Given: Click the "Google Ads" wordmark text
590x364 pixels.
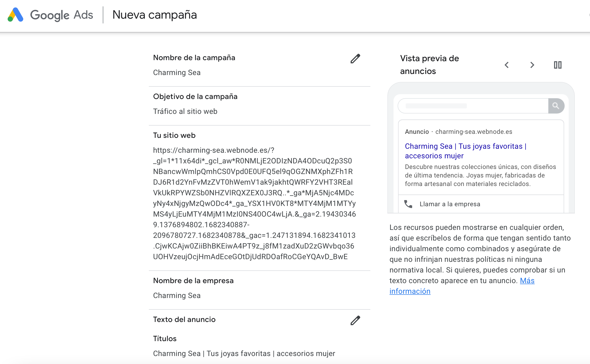Looking at the screenshot, I should click(62, 15).
